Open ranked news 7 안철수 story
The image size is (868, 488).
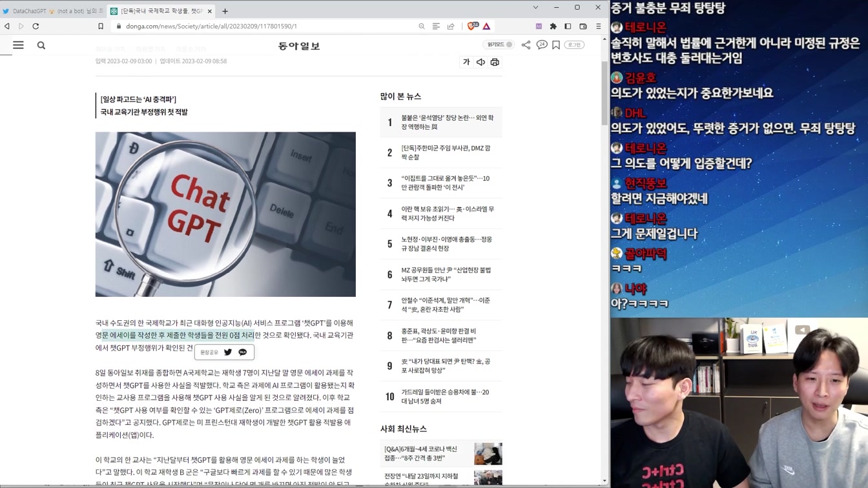(x=441, y=305)
